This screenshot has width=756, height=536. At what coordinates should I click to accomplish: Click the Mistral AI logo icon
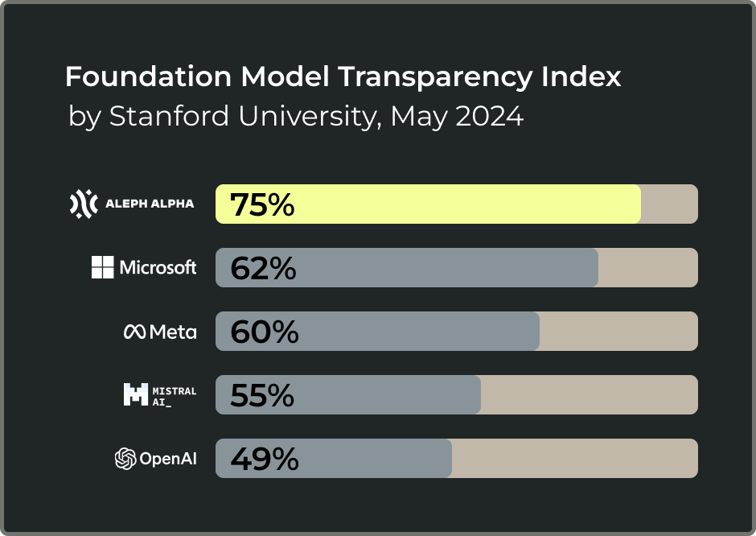[x=135, y=394]
